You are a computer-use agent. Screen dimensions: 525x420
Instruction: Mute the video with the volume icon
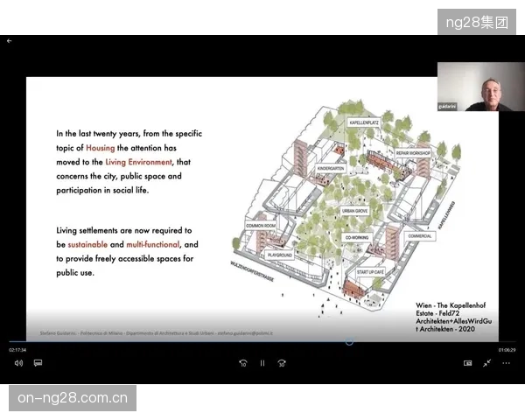[18, 363]
